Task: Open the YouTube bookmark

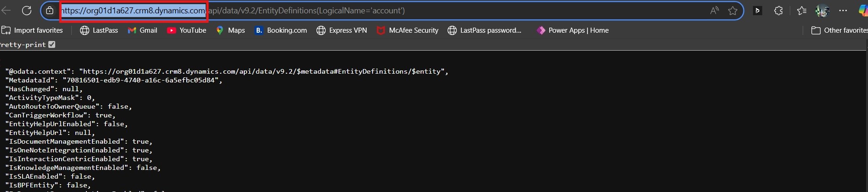Action: point(187,30)
